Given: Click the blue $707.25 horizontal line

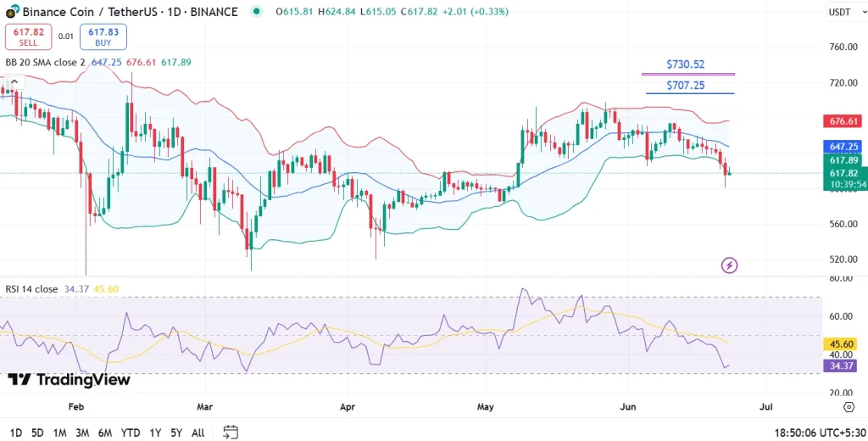Looking at the screenshot, I should click(x=690, y=93).
